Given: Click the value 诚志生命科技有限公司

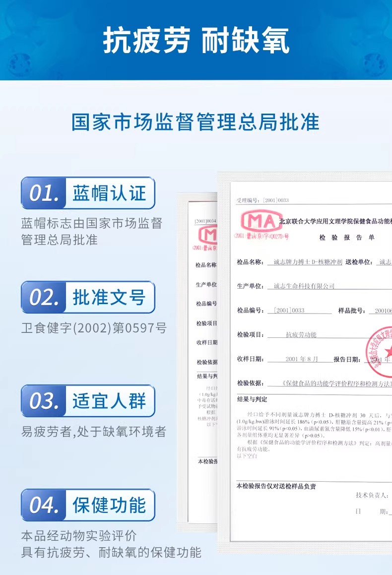Looking at the screenshot, I should pos(304,286).
